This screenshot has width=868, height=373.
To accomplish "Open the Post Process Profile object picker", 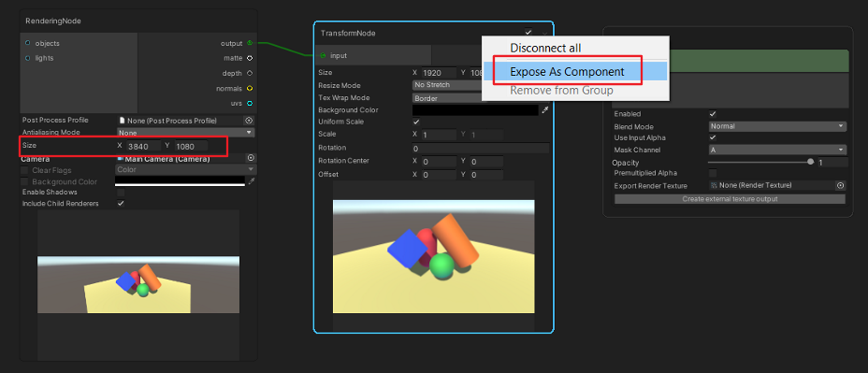I will coord(249,120).
